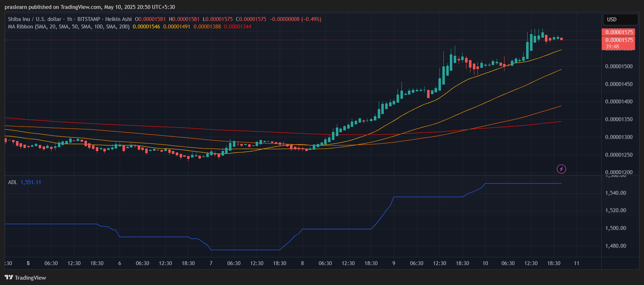Viewport: 644px width, 285px height.
Task: Click the yellow SMA 20 value 0.00001546
Action: 146,27
